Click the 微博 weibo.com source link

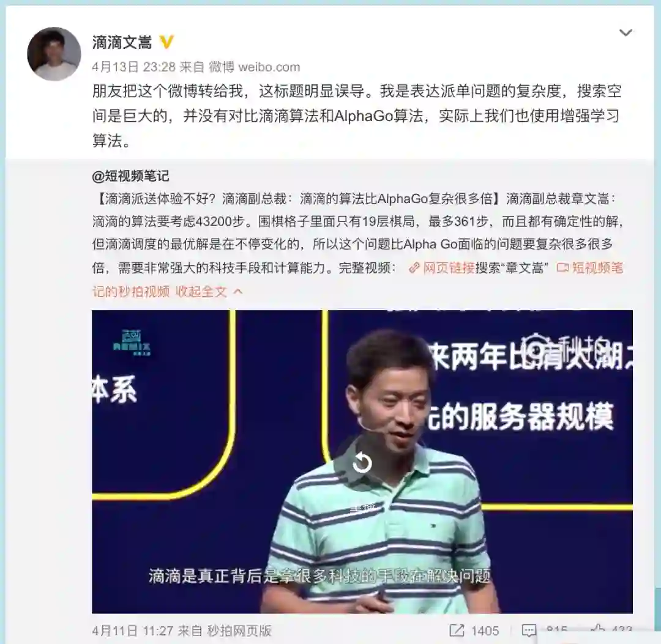click(255, 67)
